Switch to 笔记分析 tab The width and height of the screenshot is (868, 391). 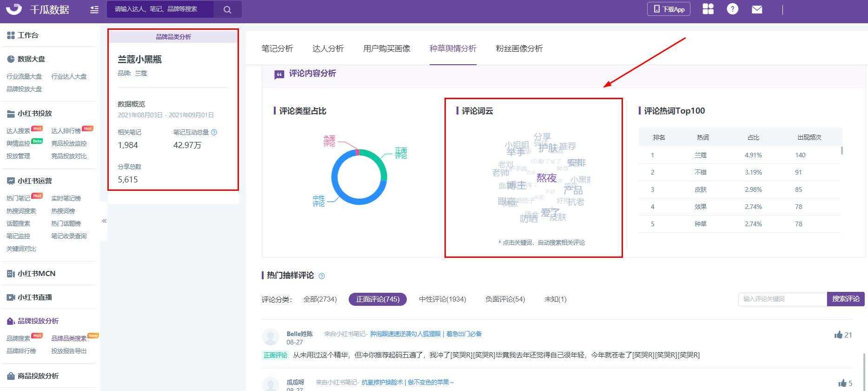pyautogui.click(x=277, y=48)
